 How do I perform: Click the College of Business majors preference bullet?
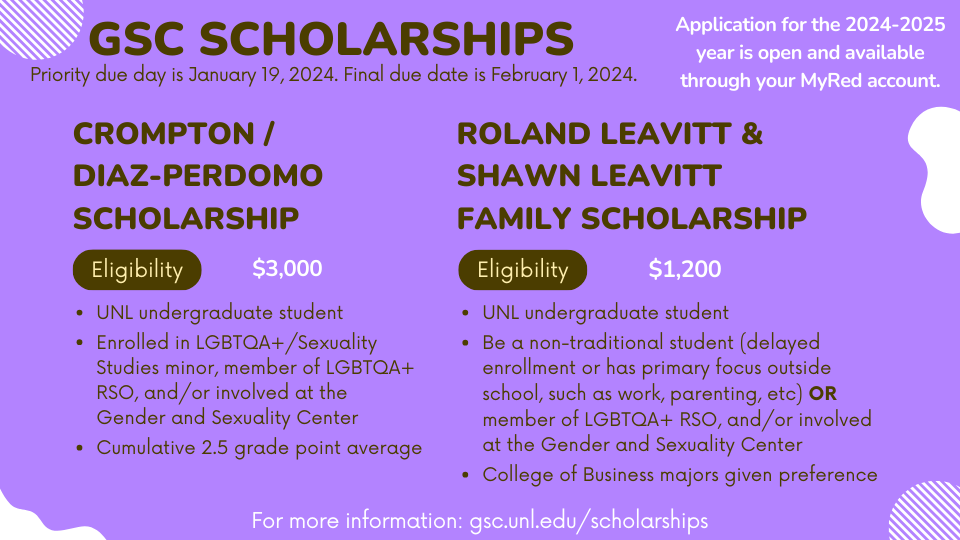(x=679, y=474)
